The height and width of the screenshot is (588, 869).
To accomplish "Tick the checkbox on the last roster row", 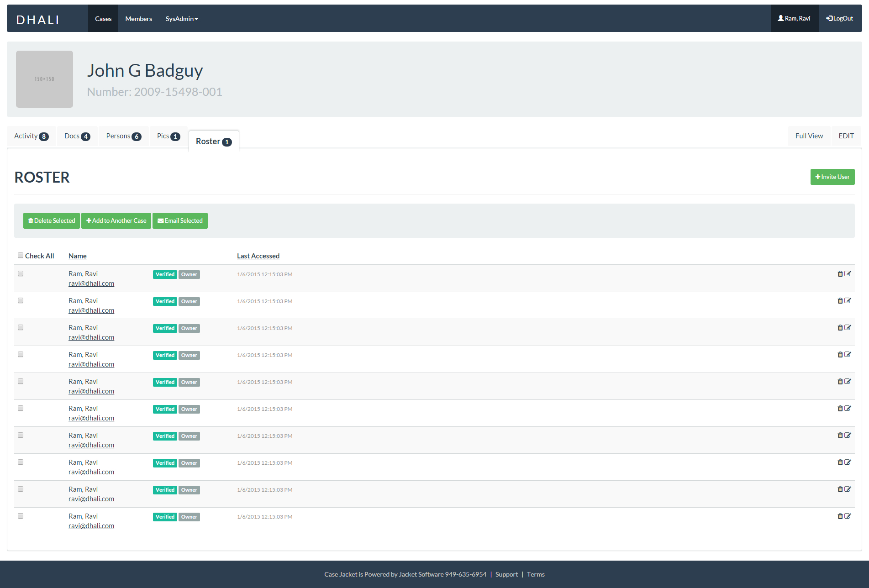I will tap(20, 516).
